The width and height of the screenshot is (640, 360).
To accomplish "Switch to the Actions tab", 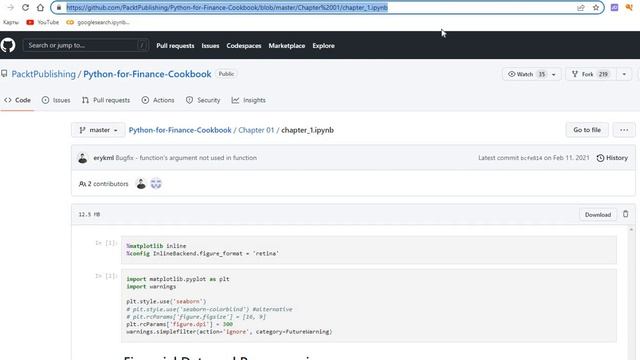I will tap(158, 100).
